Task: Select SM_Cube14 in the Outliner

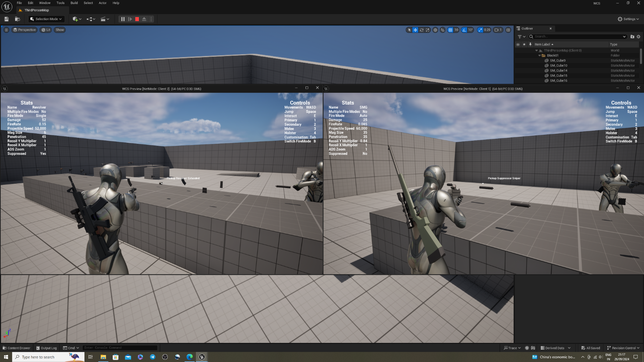Action: [x=577, y=71]
